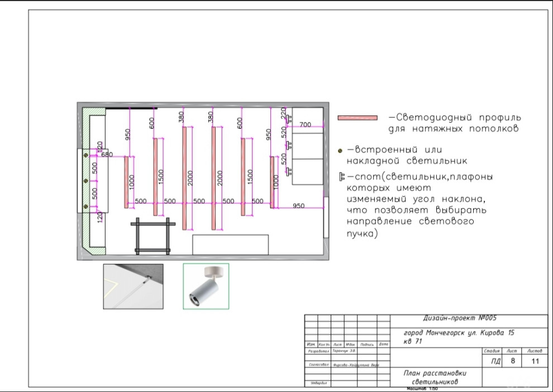The image size is (553, 392).
Task: Click the 700 dimension label
Action: 305,125
